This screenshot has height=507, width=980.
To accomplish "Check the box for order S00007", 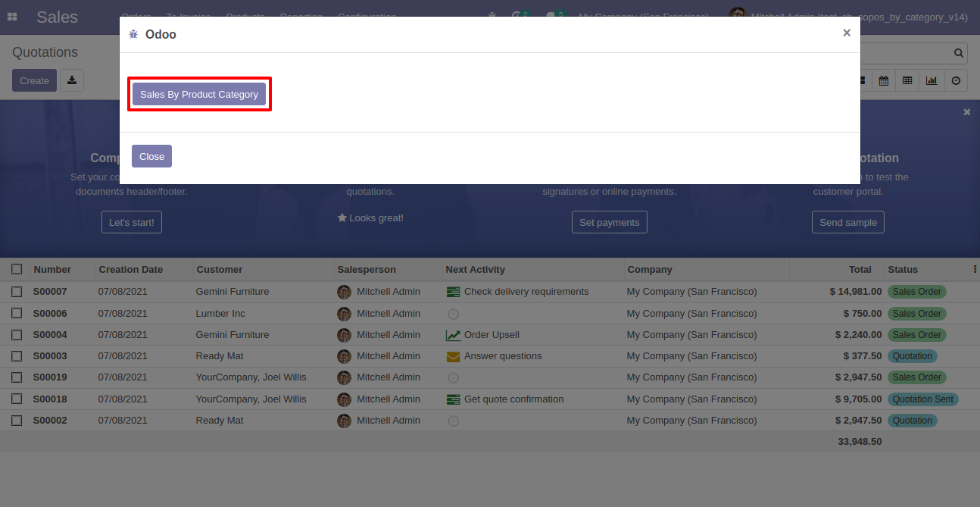I will pos(17,292).
